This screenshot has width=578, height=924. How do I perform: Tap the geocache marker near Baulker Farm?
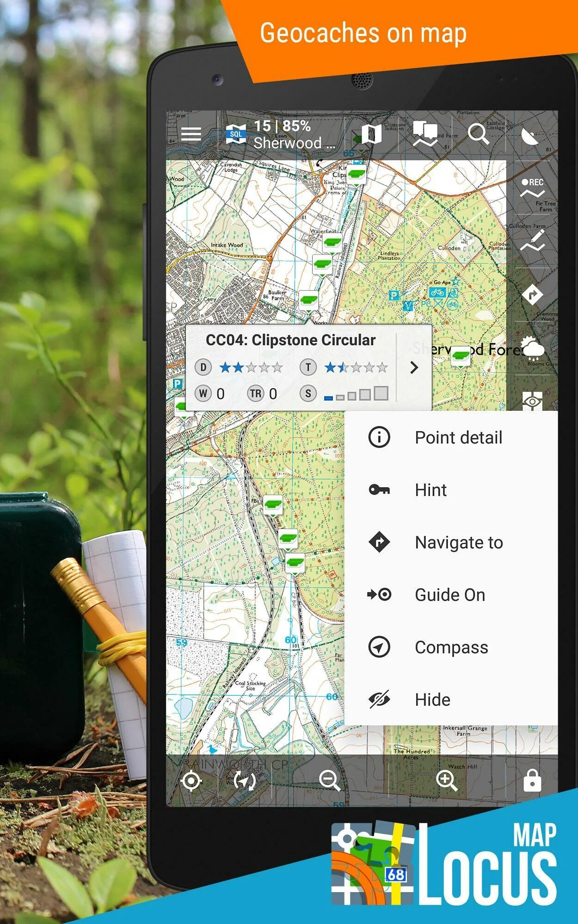click(308, 301)
